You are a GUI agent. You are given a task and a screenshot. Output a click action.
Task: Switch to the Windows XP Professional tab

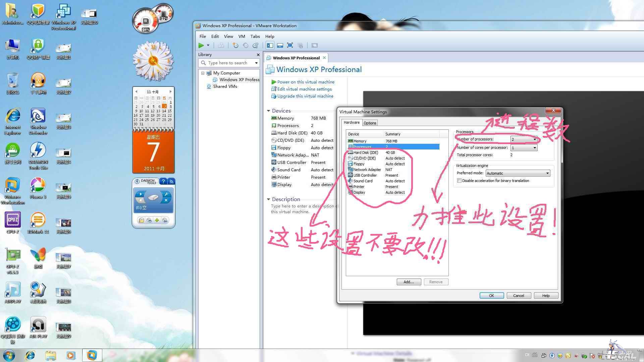point(296,58)
